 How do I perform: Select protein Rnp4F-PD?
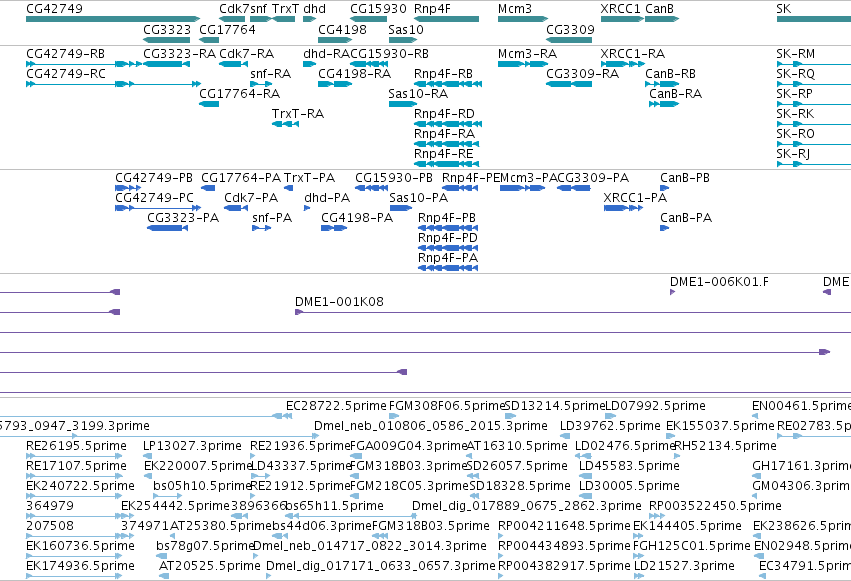point(448,248)
